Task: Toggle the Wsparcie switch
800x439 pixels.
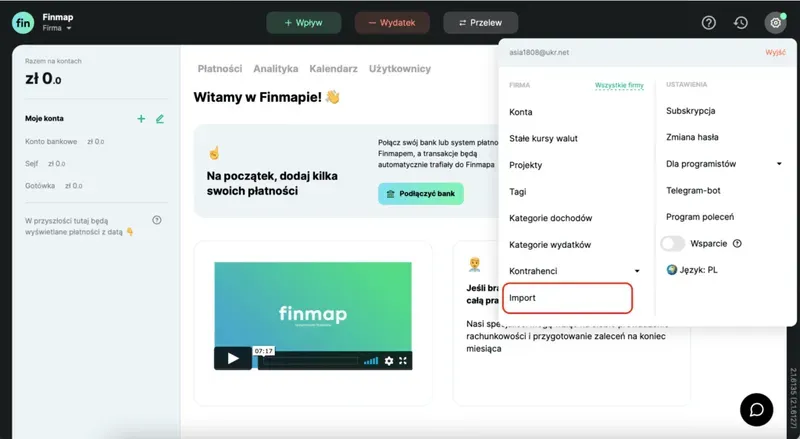Action: click(x=672, y=243)
